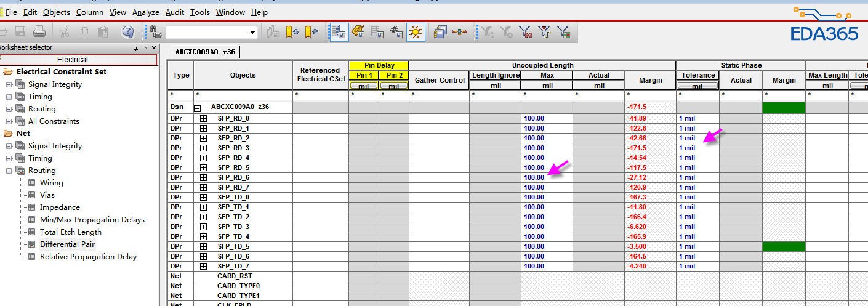Expand All Constraints tree node
The image size is (868, 306).
[9, 121]
